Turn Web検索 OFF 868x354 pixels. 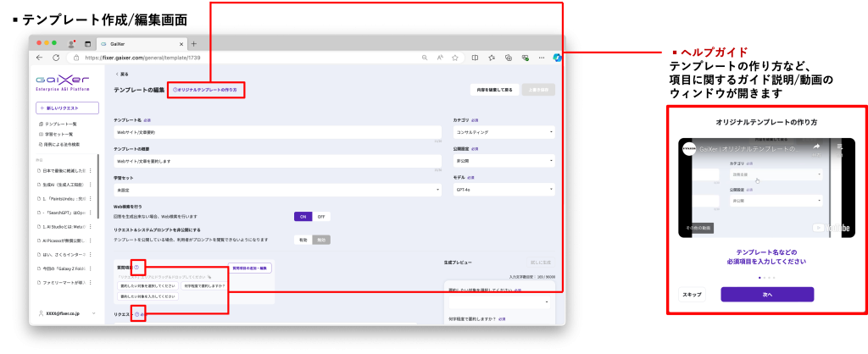click(x=321, y=216)
